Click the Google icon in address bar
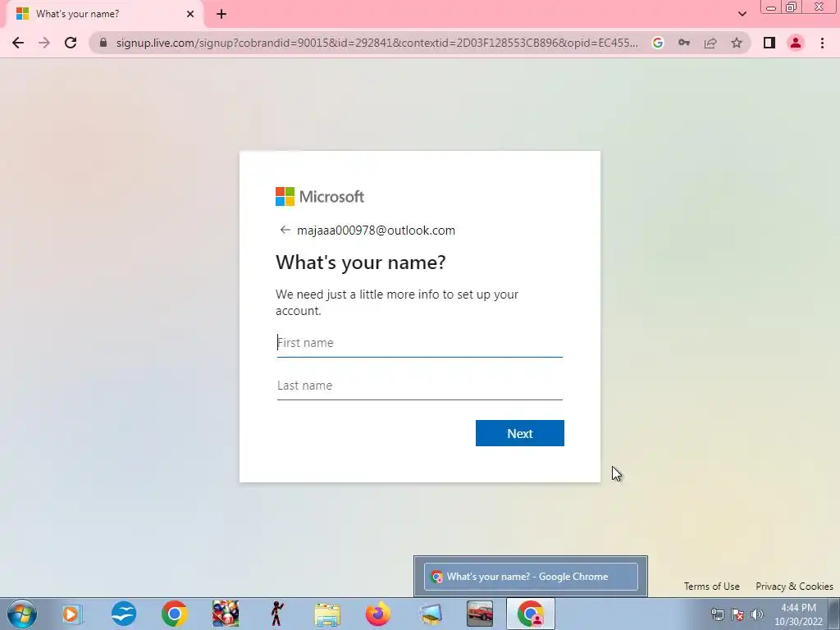Viewport: 840px width, 630px height. 658,43
